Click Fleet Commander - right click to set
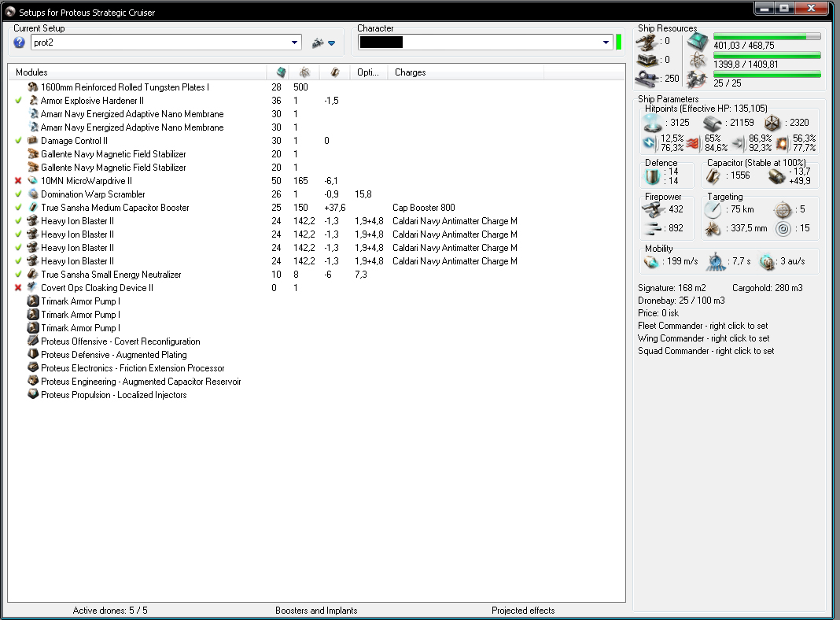Viewport: 840px width, 620px height. tap(703, 326)
